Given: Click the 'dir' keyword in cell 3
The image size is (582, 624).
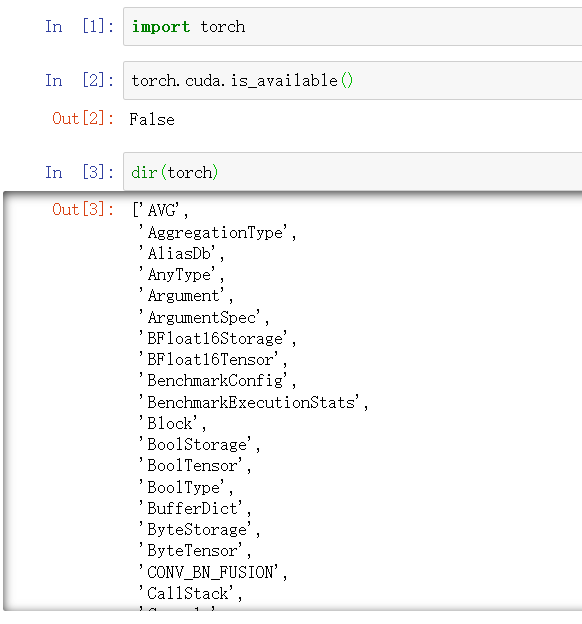Looking at the screenshot, I should tap(144, 173).
